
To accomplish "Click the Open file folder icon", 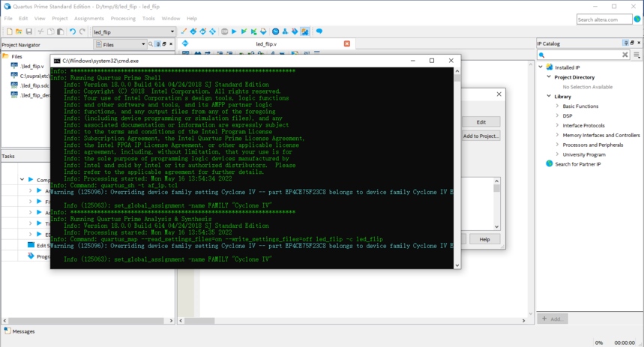I will click(x=19, y=31).
